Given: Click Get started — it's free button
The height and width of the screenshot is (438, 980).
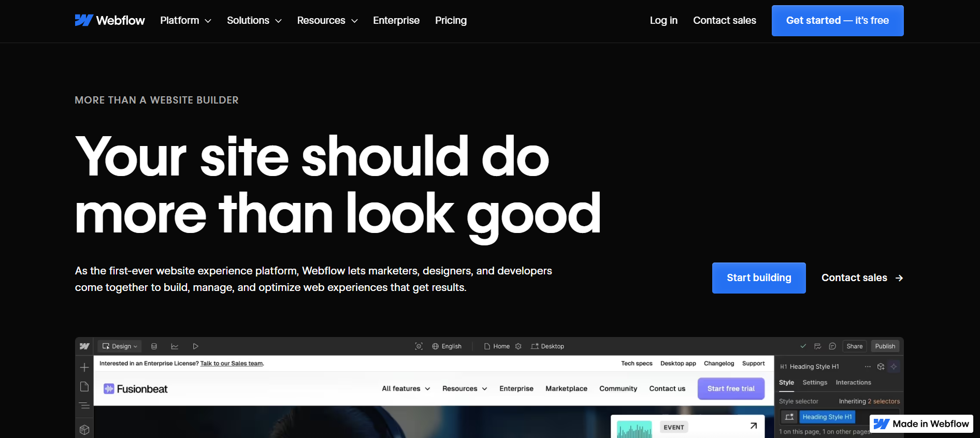Looking at the screenshot, I should click(x=838, y=21).
